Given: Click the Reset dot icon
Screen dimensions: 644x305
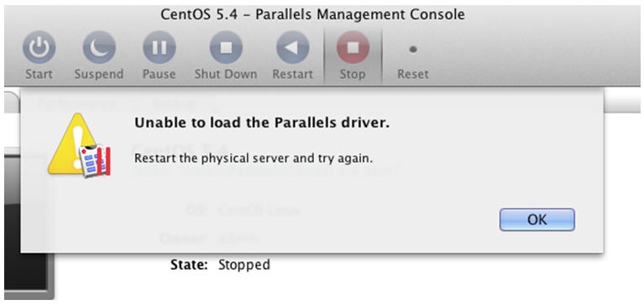Looking at the screenshot, I should [413, 50].
